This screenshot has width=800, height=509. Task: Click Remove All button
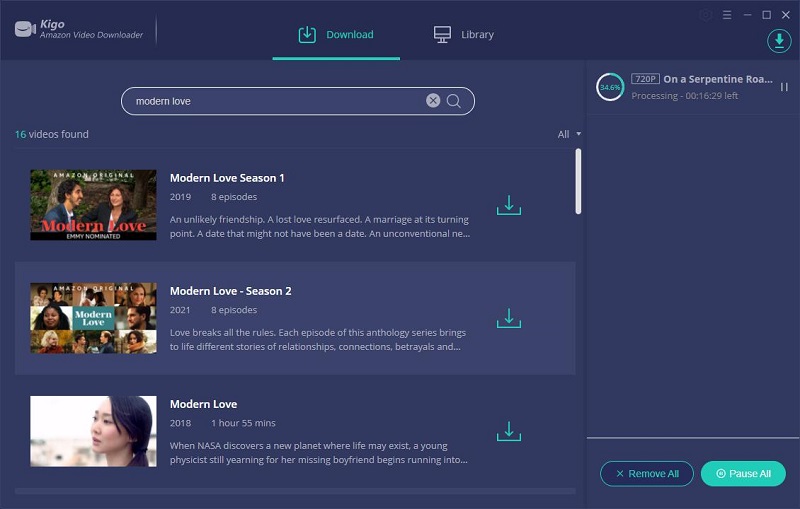click(647, 474)
